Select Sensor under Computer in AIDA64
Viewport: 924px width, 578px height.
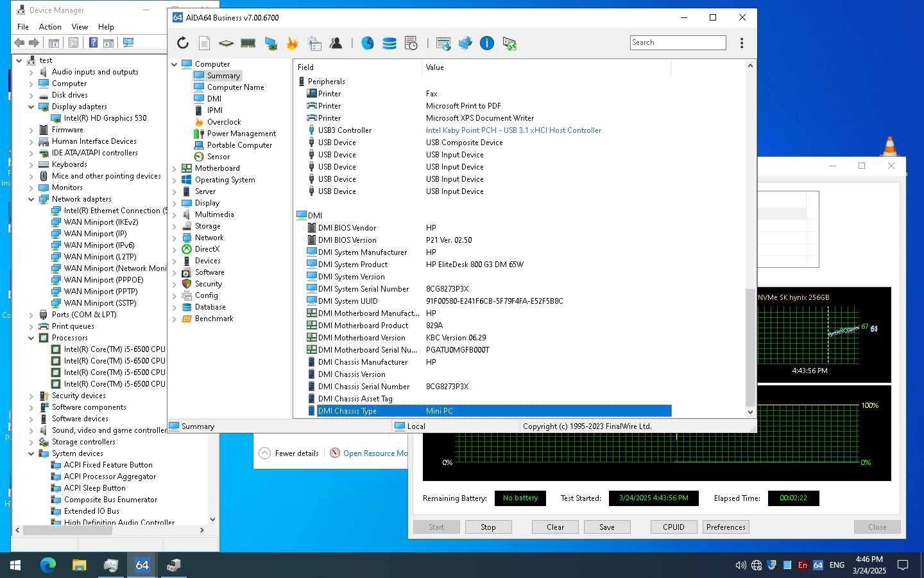[x=218, y=157]
